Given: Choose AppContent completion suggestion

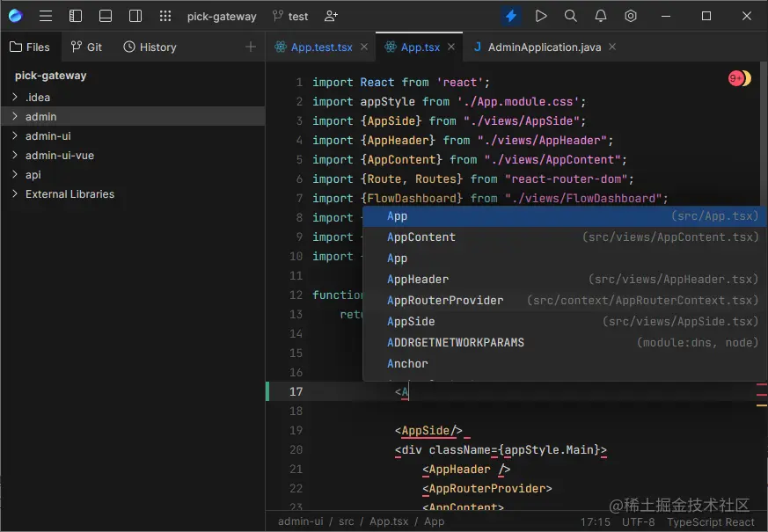Looking at the screenshot, I should [x=564, y=237].
